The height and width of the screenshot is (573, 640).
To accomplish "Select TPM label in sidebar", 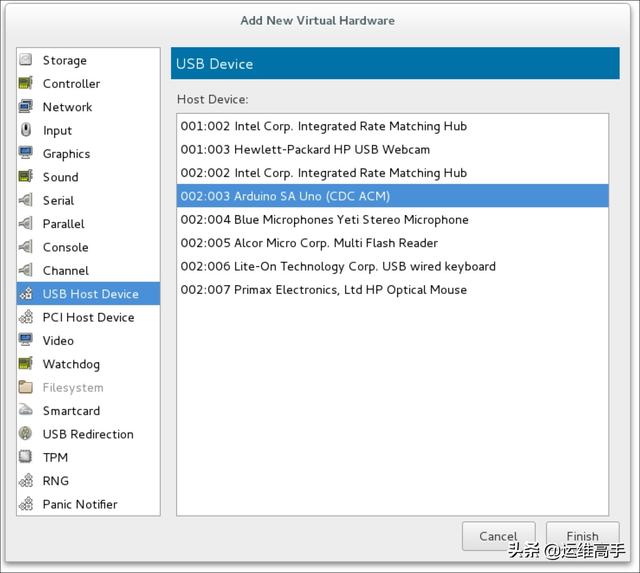I will (x=56, y=458).
